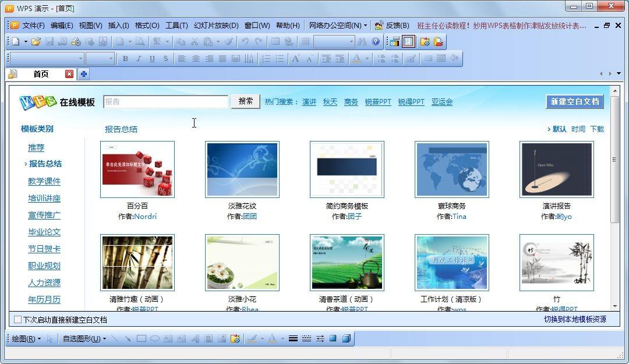The width and height of the screenshot is (629, 364).
Task: Click the text Shadow S icon
Action: (x=165, y=59)
